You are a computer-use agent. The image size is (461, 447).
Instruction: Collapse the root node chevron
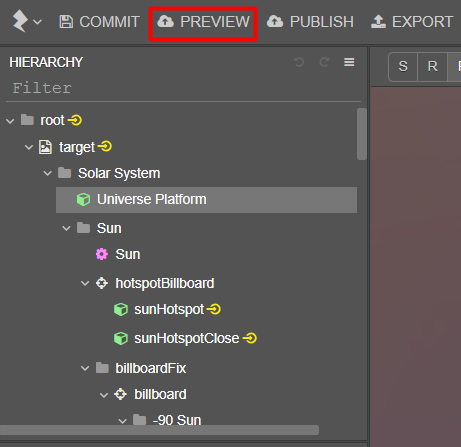(10, 121)
